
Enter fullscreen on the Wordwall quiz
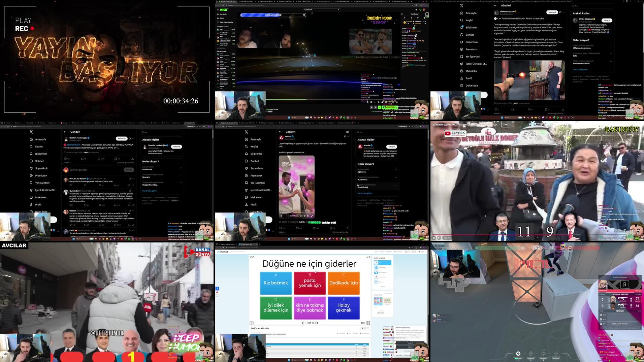click(x=368, y=323)
